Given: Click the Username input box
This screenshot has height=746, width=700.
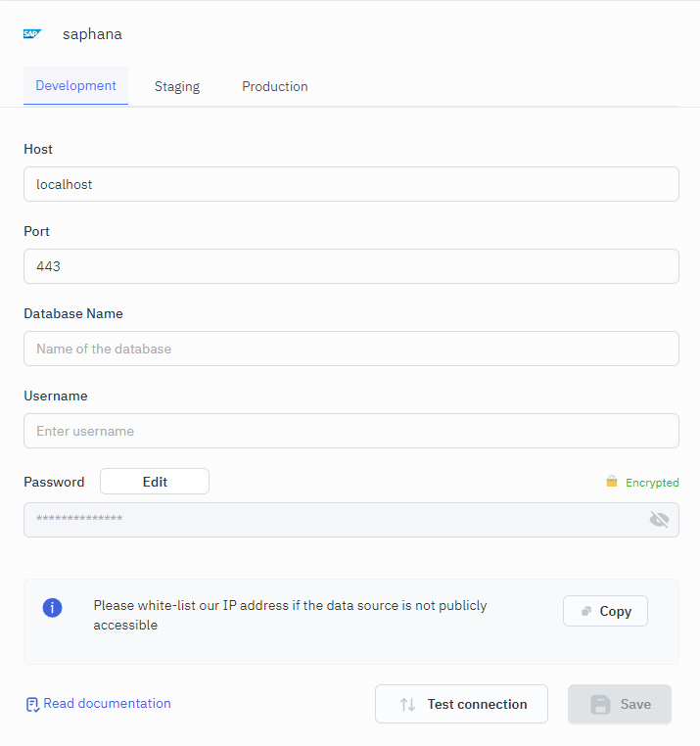Looking at the screenshot, I should (x=350, y=431).
